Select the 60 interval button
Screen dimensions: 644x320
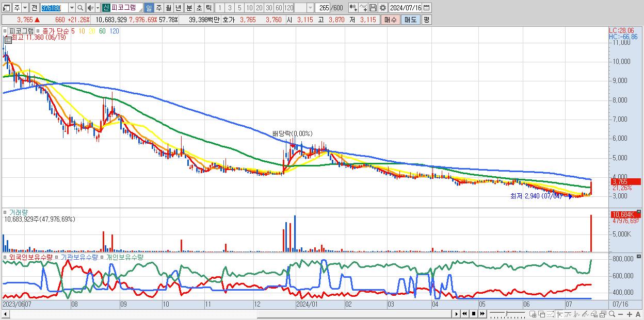[x=279, y=8]
